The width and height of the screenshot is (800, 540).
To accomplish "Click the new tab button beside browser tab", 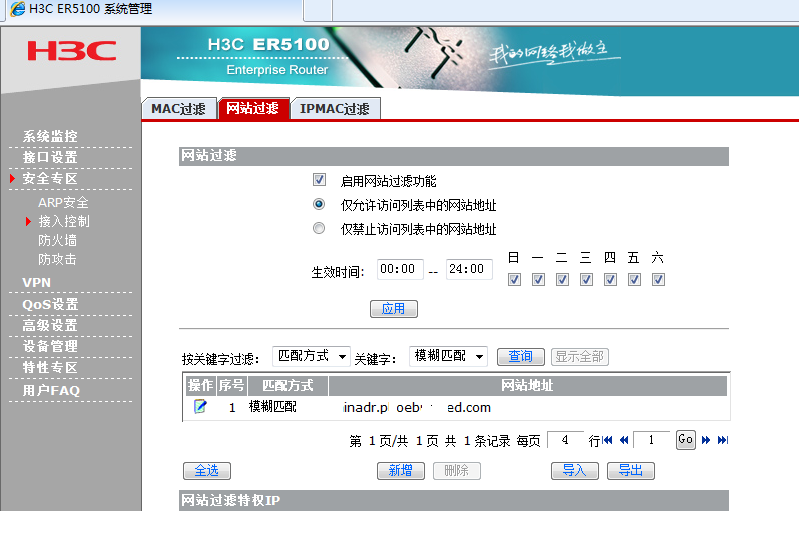I will [x=318, y=9].
